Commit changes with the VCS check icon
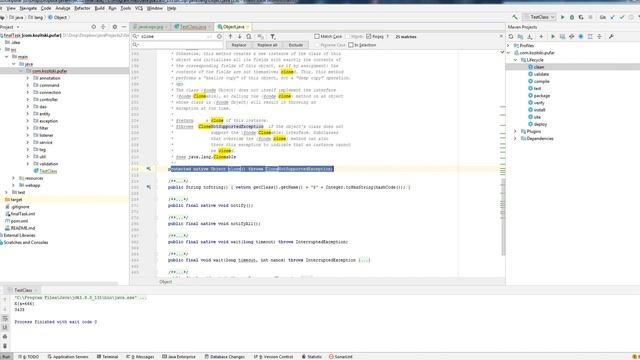The image size is (640, 360). (x=622, y=17)
